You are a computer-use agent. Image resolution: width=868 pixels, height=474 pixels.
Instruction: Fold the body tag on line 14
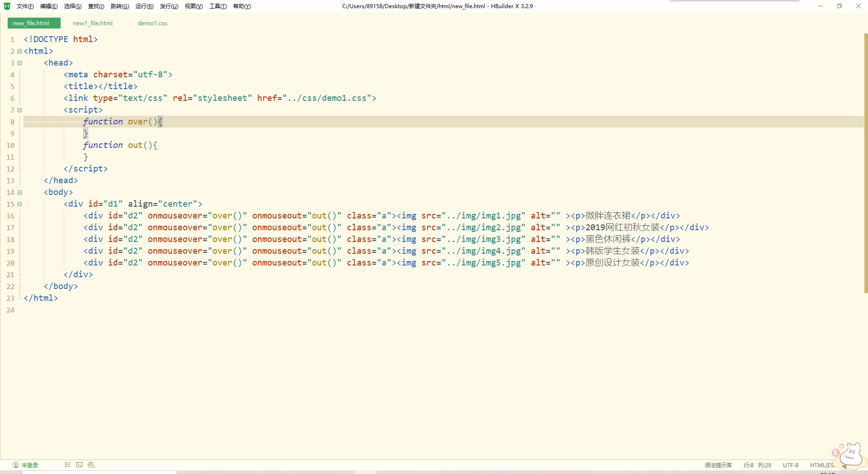coord(19,192)
